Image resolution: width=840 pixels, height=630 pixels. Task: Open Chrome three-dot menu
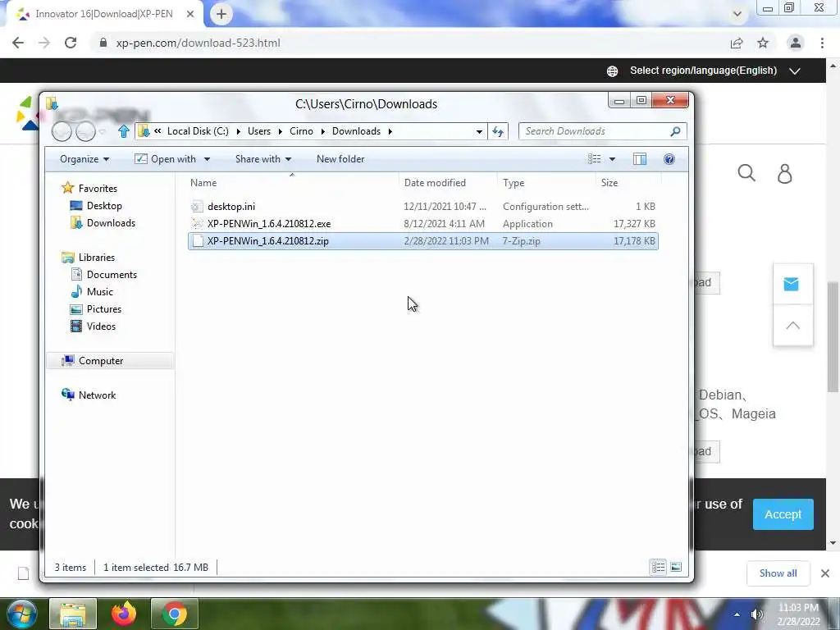tap(822, 43)
